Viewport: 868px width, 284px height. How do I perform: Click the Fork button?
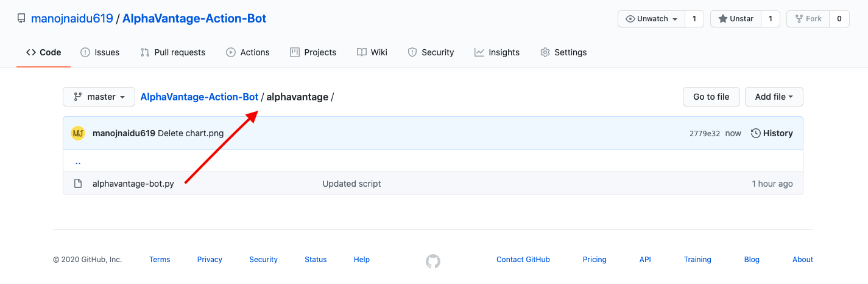(808, 19)
